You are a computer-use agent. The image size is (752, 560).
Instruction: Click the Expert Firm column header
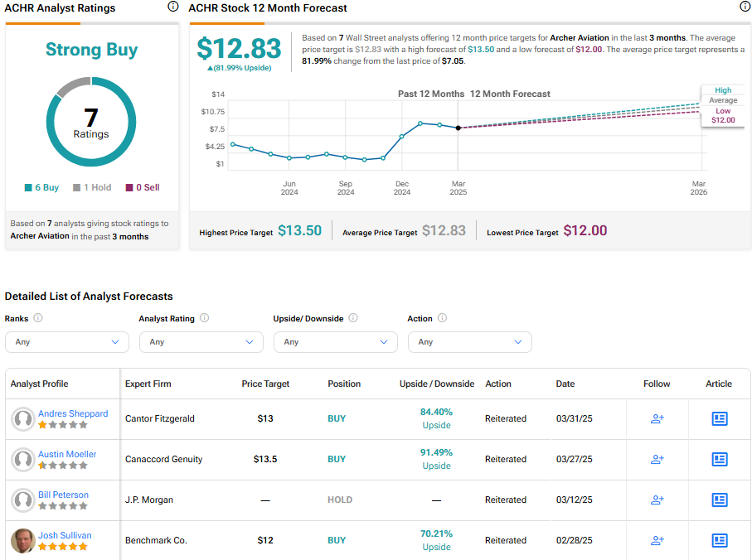[x=148, y=384]
